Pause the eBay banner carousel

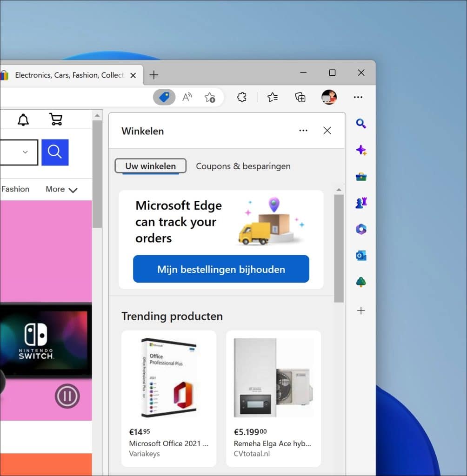click(67, 396)
